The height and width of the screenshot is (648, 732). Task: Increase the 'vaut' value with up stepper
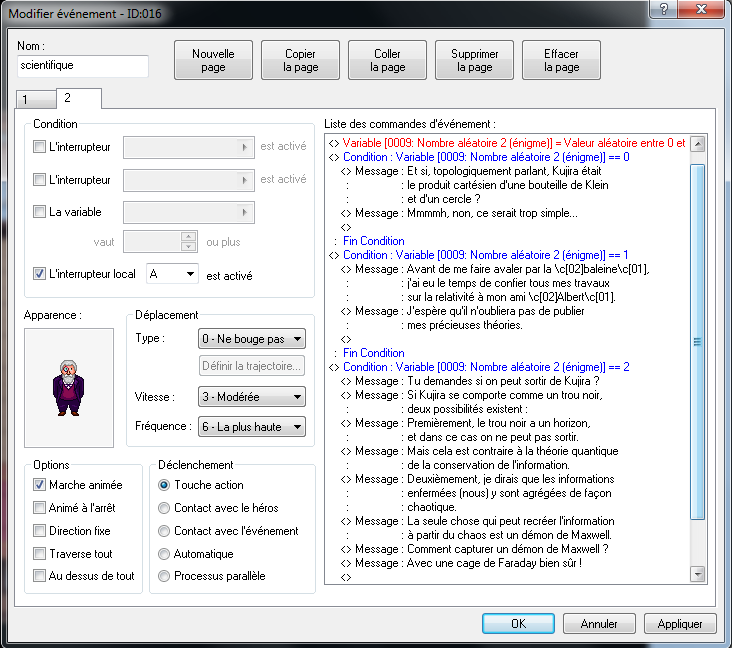click(x=188, y=237)
